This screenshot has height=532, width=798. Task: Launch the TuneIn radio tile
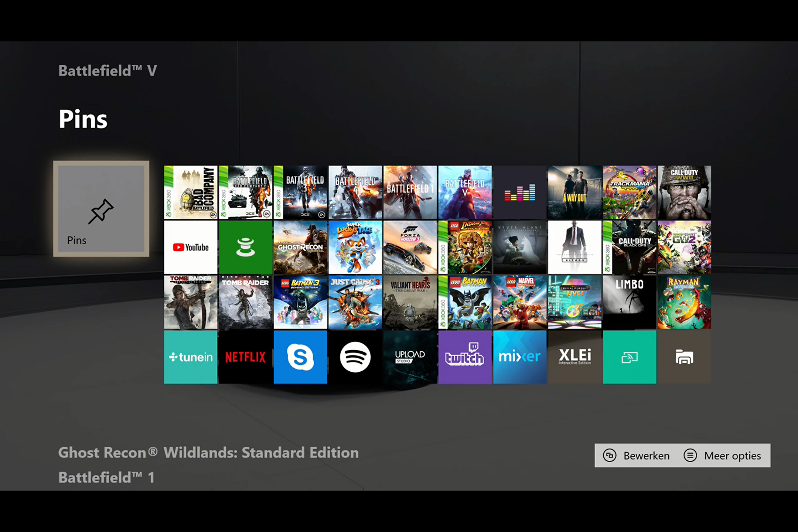click(x=191, y=357)
